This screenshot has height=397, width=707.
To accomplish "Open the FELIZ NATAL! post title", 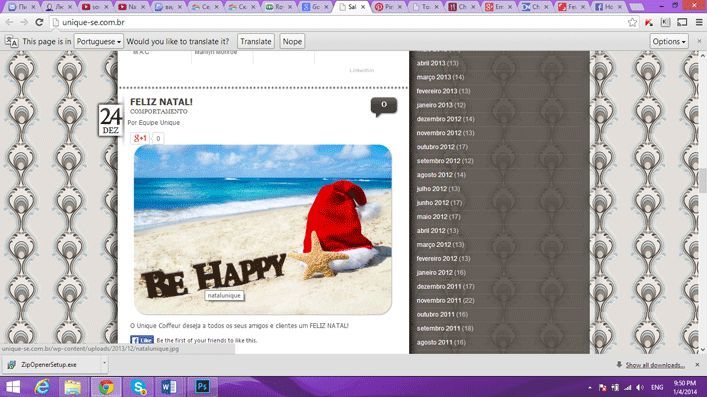I will point(161,102).
